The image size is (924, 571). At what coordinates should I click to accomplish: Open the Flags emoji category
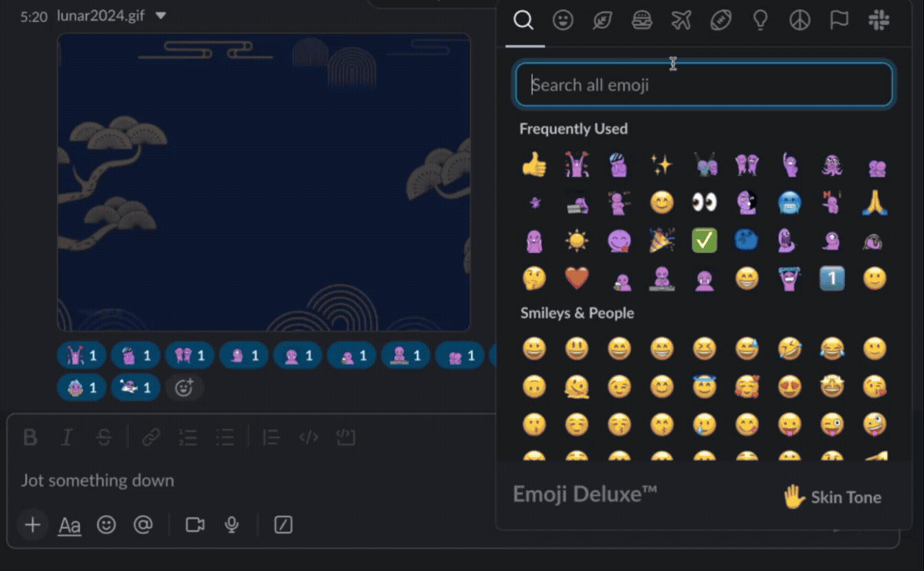click(x=839, y=21)
